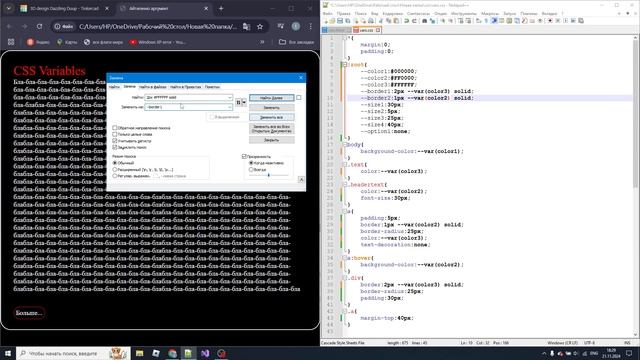The width and height of the screenshot is (640, 360).
Task: Collapse the :root block fold marker
Action: click(345, 64)
